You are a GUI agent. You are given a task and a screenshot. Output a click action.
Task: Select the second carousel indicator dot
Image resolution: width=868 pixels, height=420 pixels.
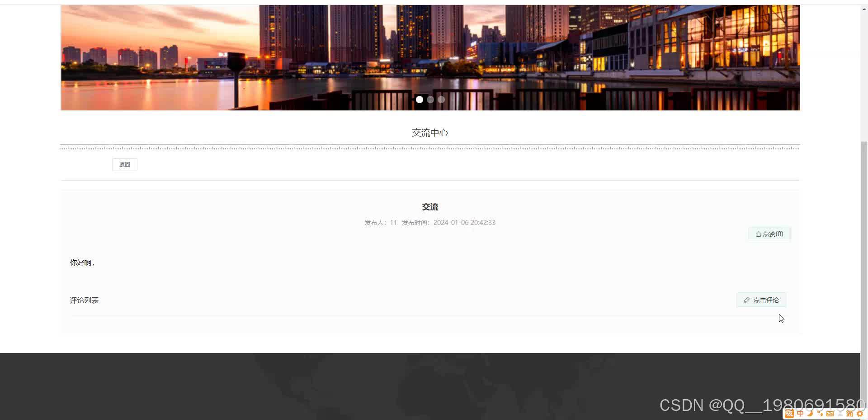coord(430,99)
